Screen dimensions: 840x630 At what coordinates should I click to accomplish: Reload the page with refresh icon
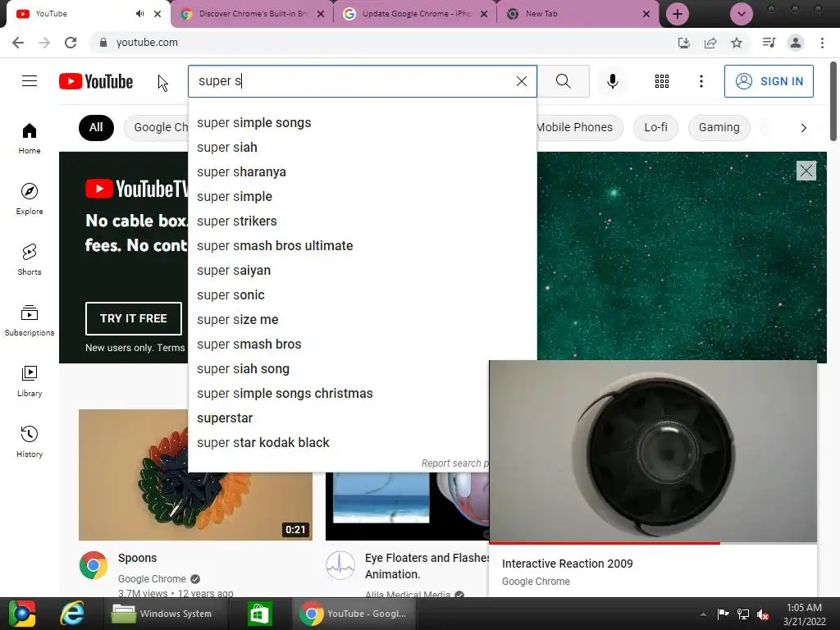coord(71,43)
